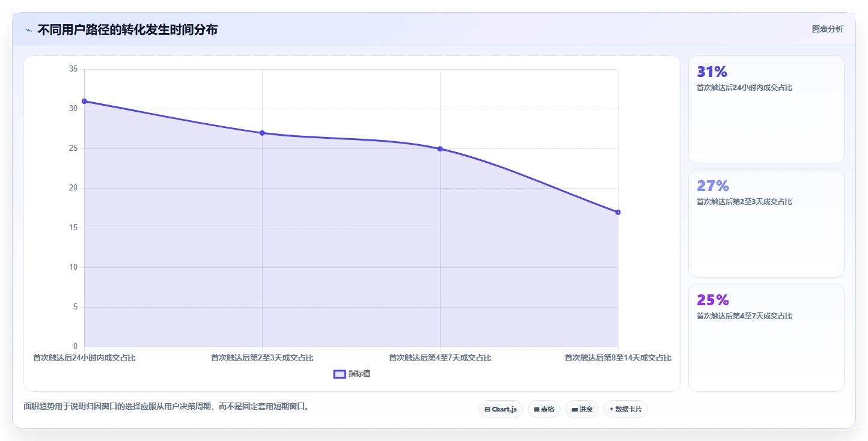Image resolution: width=868 pixels, height=441 pixels.
Task: Click the y-axis tick label 30
Action: click(73, 109)
